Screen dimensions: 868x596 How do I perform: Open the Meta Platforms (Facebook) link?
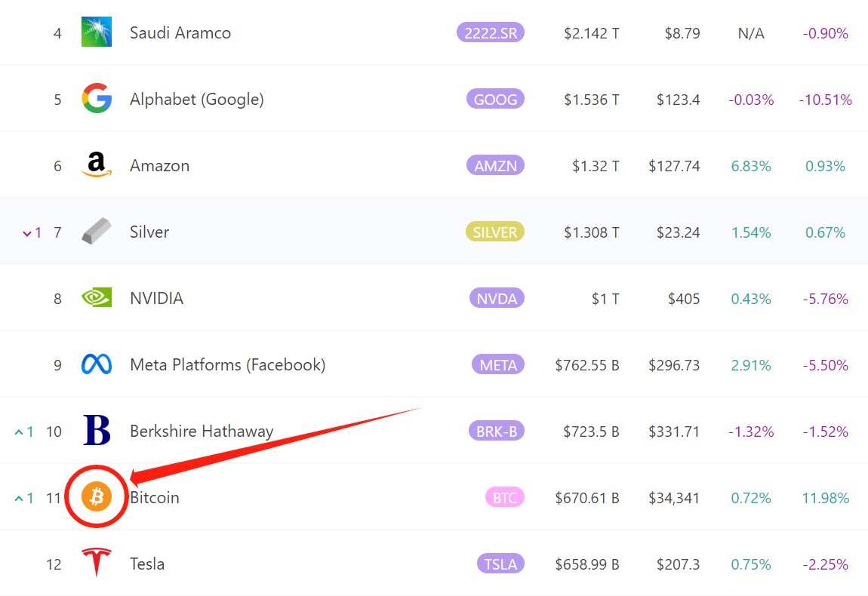click(227, 365)
